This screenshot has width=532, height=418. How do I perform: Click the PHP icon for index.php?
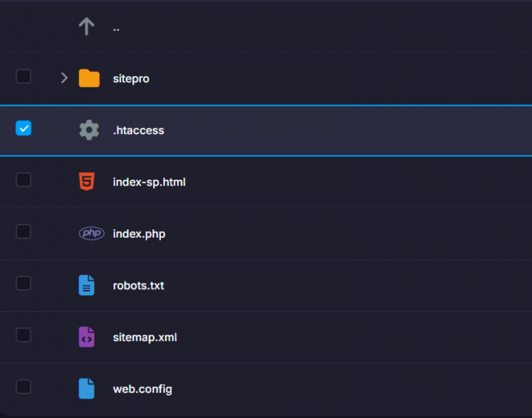pyautogui.click(x=91, y=233)
